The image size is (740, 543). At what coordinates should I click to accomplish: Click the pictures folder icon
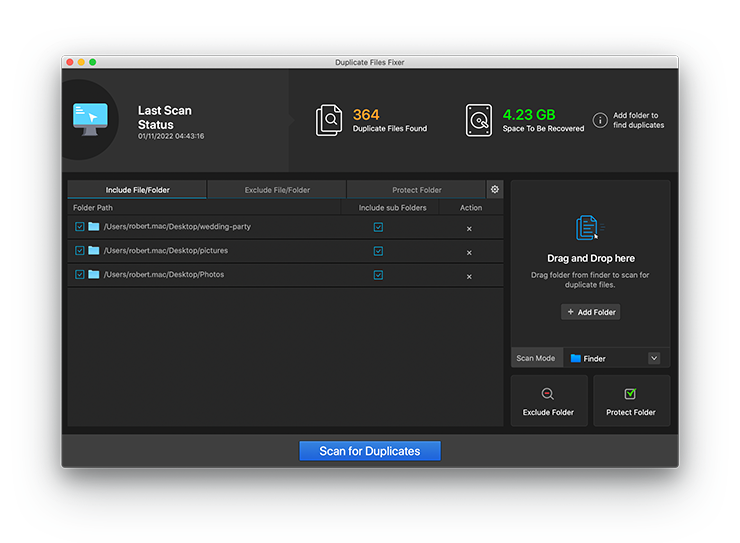point(94,251)
